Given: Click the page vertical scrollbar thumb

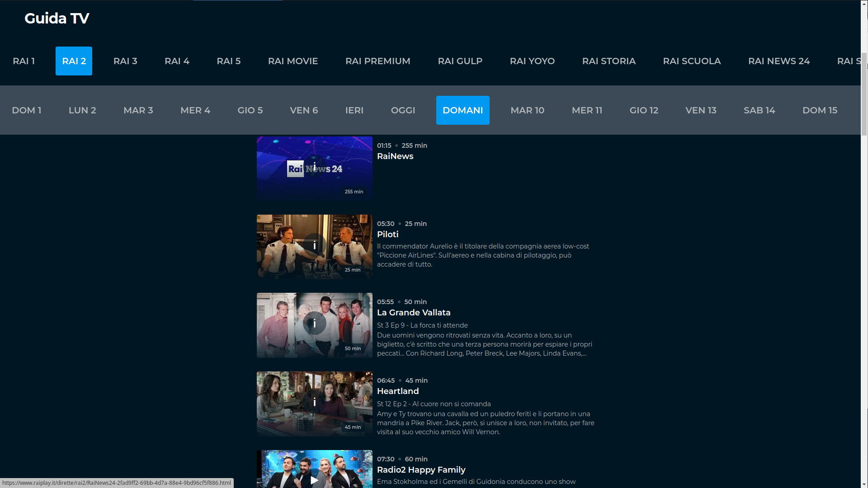Looking at the screenshot, I should (x=864, y=94).
